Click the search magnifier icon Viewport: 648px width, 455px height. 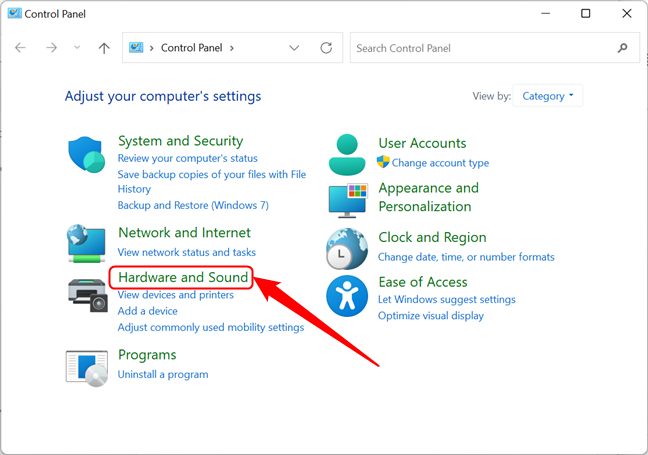click(622, 48)
